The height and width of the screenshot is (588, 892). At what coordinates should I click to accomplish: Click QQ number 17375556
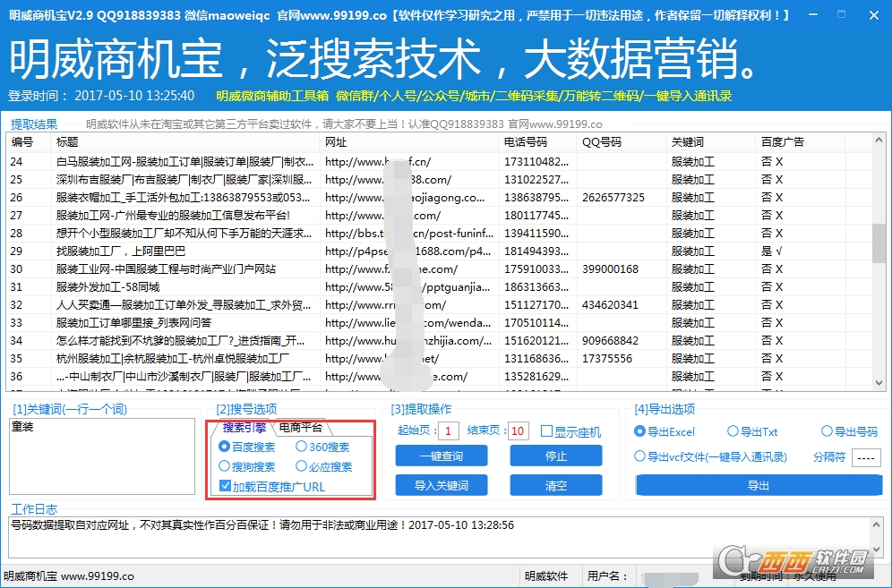[x=607, y=359]
